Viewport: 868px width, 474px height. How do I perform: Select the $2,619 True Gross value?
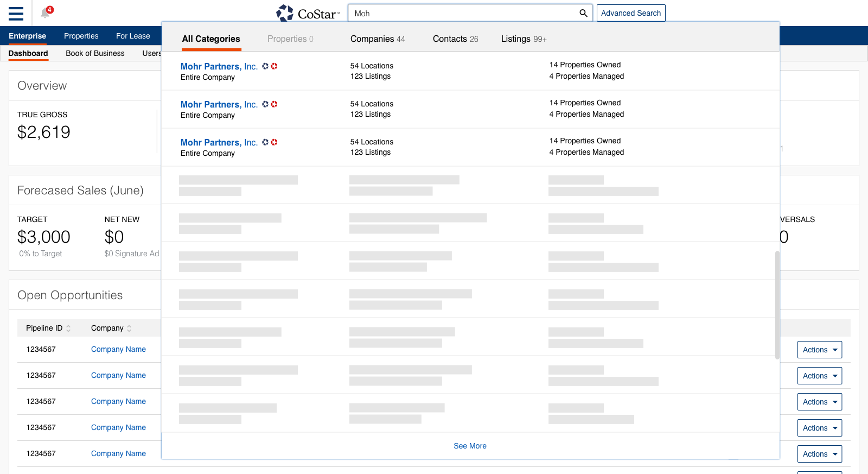(x=44, y=132)
